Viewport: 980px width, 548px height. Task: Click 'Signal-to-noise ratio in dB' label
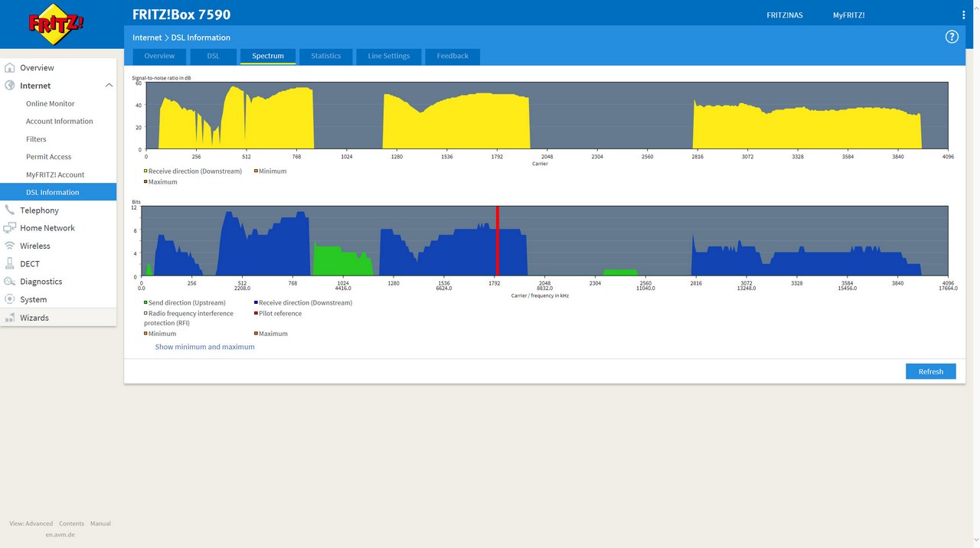coord(162,78)
